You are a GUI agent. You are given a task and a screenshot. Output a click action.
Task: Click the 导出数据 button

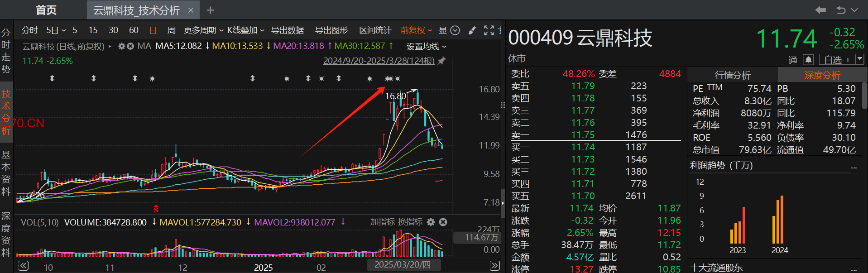click(288, 30)
